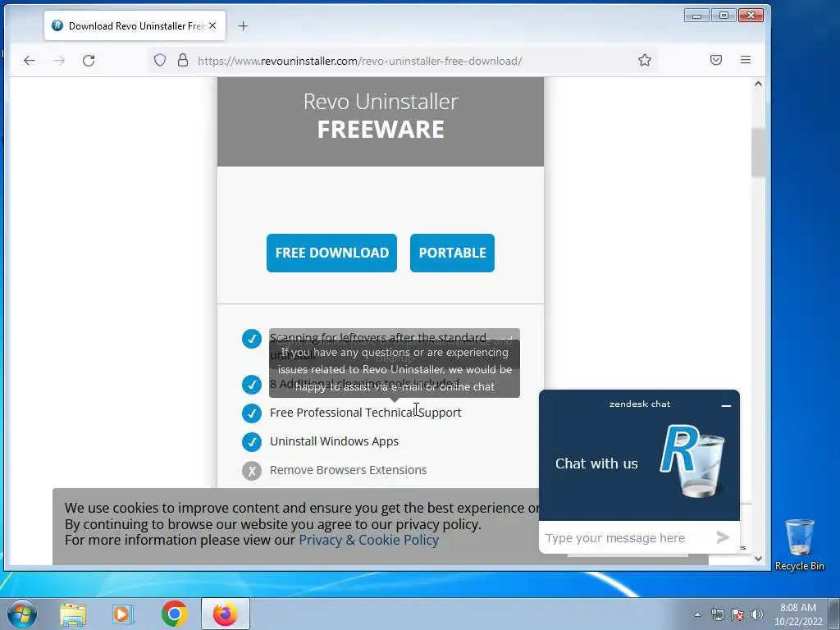Click 'Remove Browsers Extensions' feature text

tap(348, 470)
